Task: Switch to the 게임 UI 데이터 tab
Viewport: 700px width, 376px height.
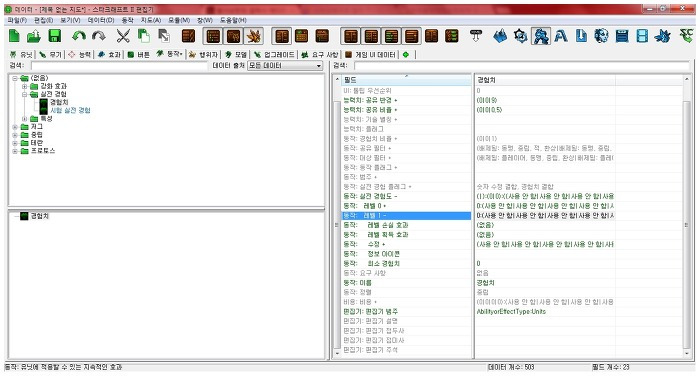Action: point(371,54)
